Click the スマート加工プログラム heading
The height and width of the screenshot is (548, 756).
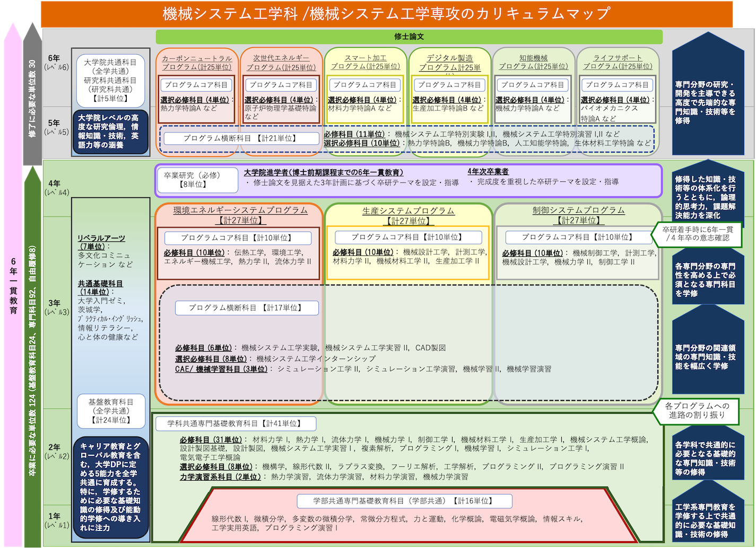pos(365,62)
